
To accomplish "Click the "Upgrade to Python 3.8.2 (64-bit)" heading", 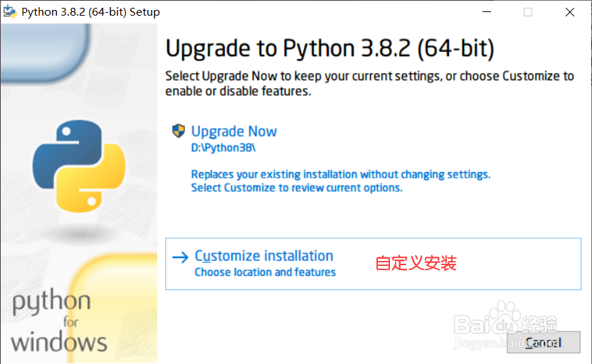I will (x=329, y=49).
